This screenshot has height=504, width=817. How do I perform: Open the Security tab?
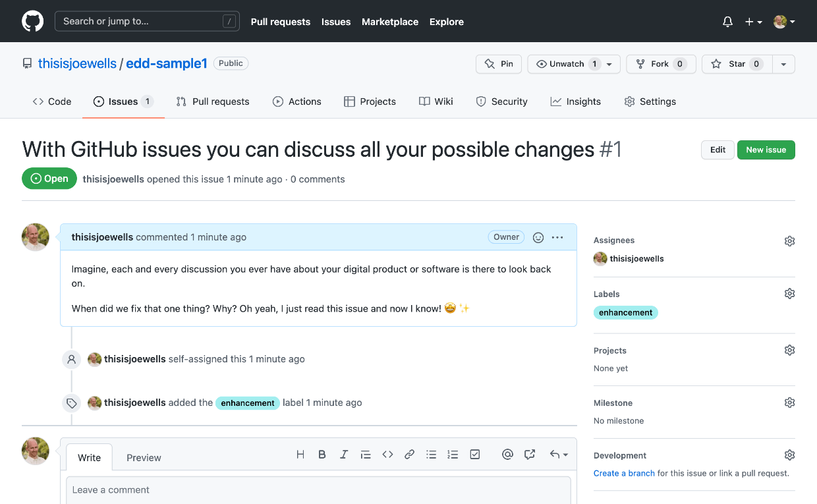[x=501, y=101]
